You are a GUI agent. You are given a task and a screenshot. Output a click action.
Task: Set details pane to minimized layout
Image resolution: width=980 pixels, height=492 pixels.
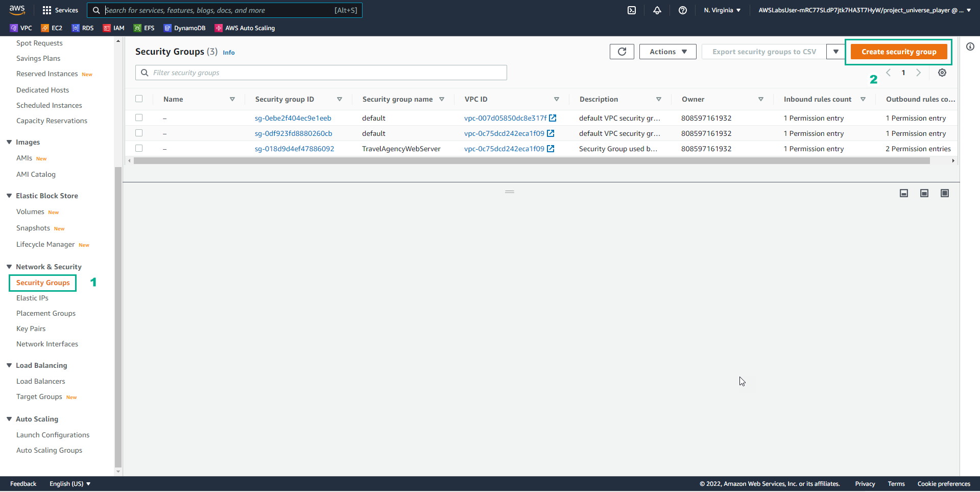pos(904,193)
